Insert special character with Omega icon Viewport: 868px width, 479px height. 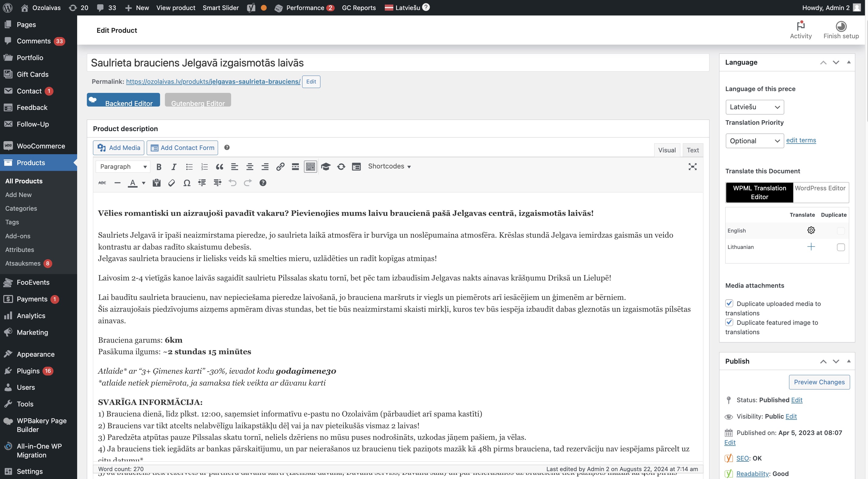(x=187, y=183)
